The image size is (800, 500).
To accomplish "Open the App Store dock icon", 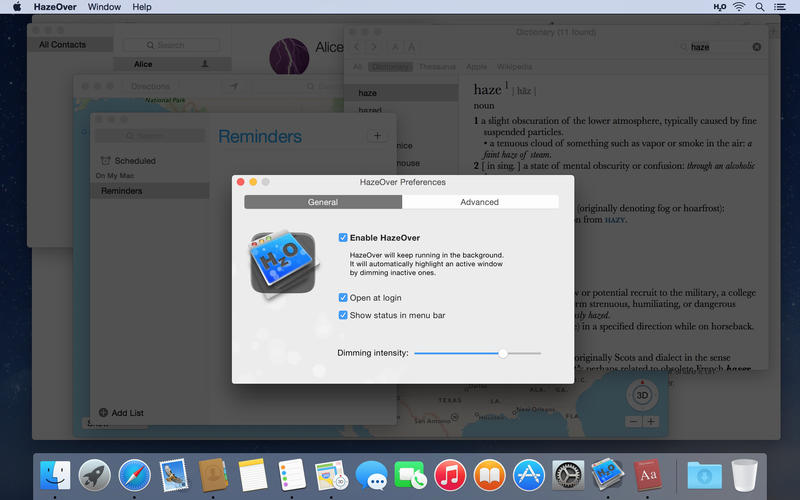I will [x=528, y=474].
